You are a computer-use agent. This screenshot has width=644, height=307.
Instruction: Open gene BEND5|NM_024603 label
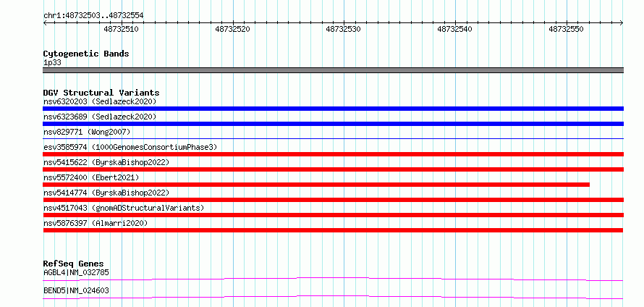(x=76, y=290)
